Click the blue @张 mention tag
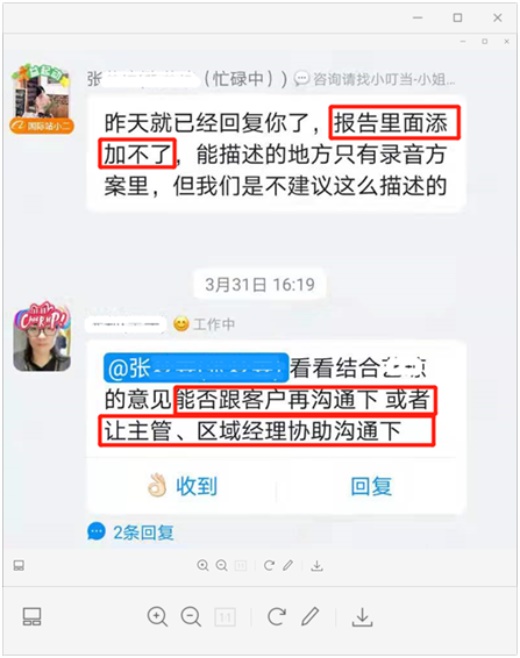This screenshot has width=520, height=658. coord(196,368)
